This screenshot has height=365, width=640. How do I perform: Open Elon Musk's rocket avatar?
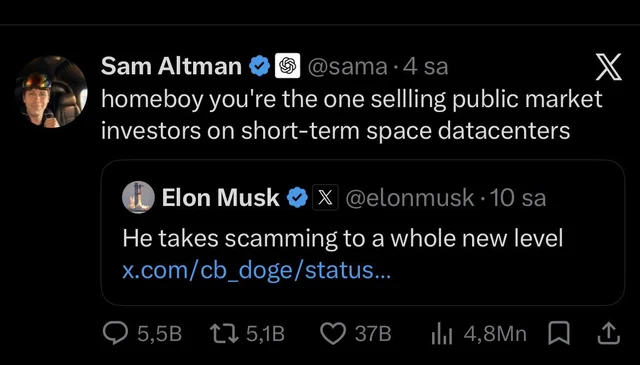(138, 198)
